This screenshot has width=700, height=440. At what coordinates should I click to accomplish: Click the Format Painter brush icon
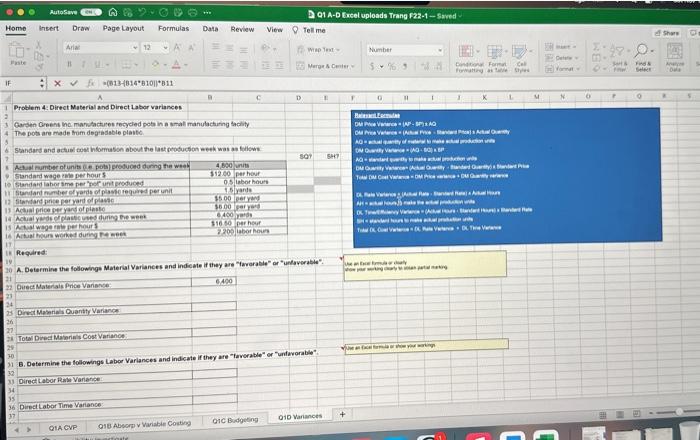(x=39, y=67)
